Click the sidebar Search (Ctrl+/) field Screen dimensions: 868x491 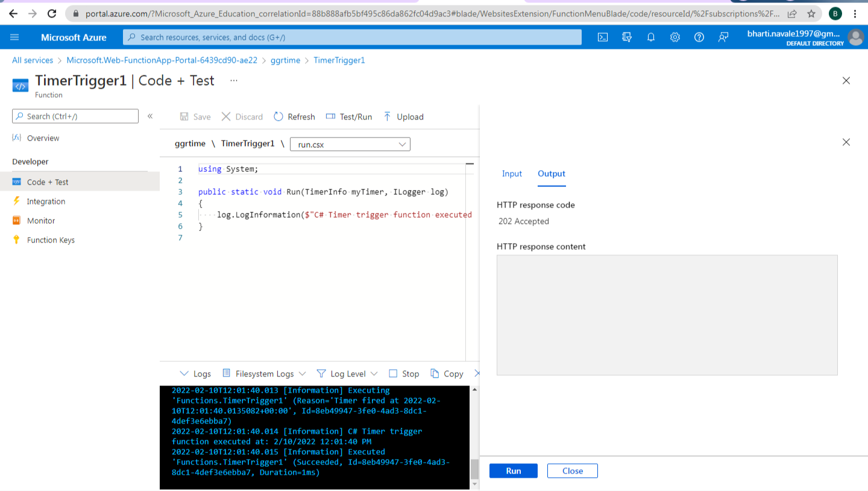pos(75,116)
